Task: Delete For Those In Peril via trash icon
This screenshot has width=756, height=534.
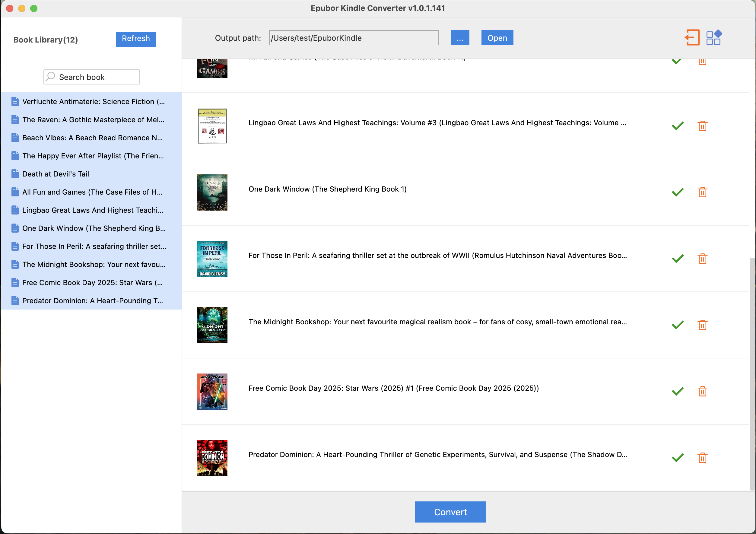Action: (702, 259)
